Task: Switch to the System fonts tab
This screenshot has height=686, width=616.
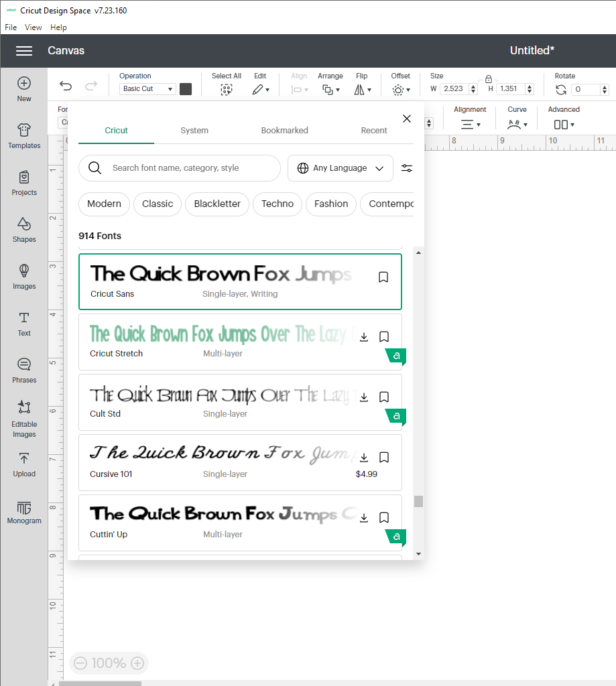Action: (x=194, y=131)
